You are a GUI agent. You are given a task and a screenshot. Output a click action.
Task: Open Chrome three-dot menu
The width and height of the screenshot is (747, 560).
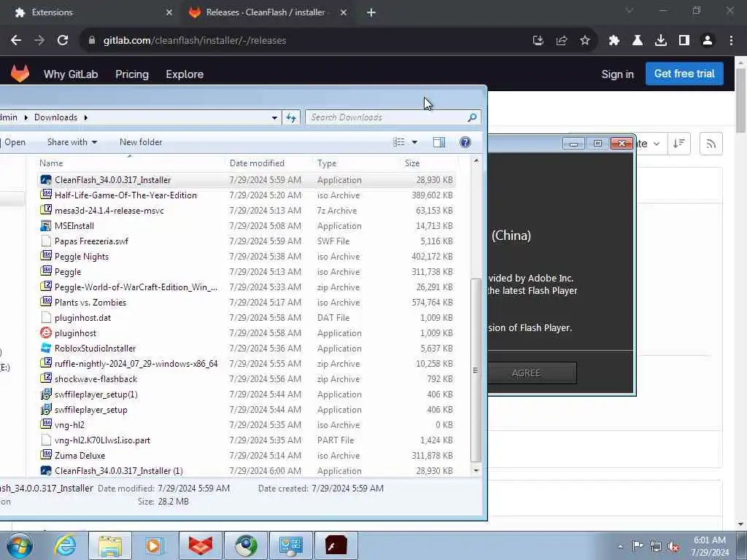coord(731,41)
